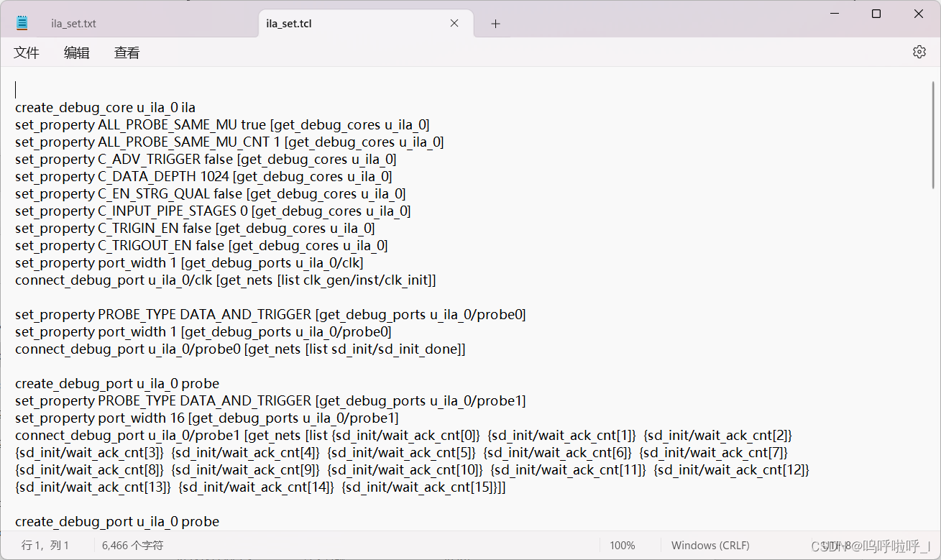Open the 查看 menu
Viewport: 941px width, 560px height.
coord(127,52)
